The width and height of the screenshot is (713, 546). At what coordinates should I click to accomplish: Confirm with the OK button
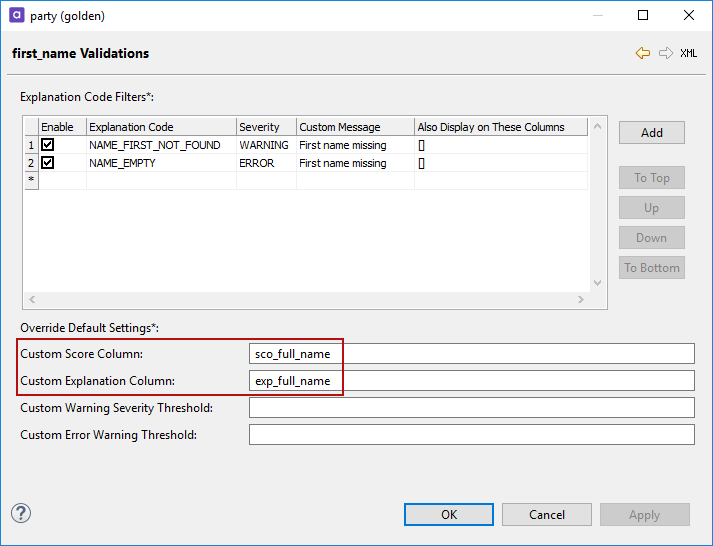449,514
